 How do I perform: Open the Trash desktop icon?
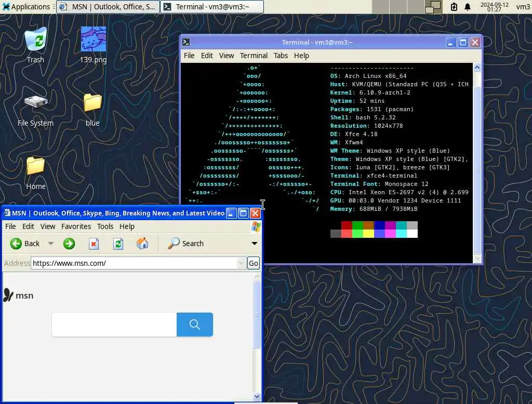point(36,45)
